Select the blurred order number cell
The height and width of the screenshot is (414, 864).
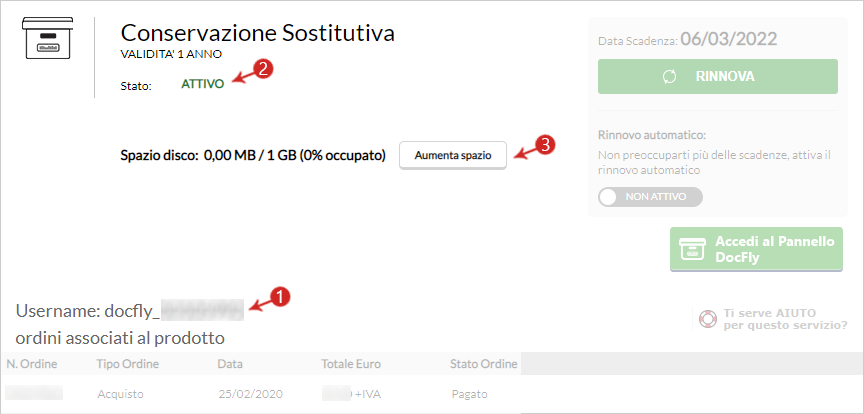click(34, 394)
